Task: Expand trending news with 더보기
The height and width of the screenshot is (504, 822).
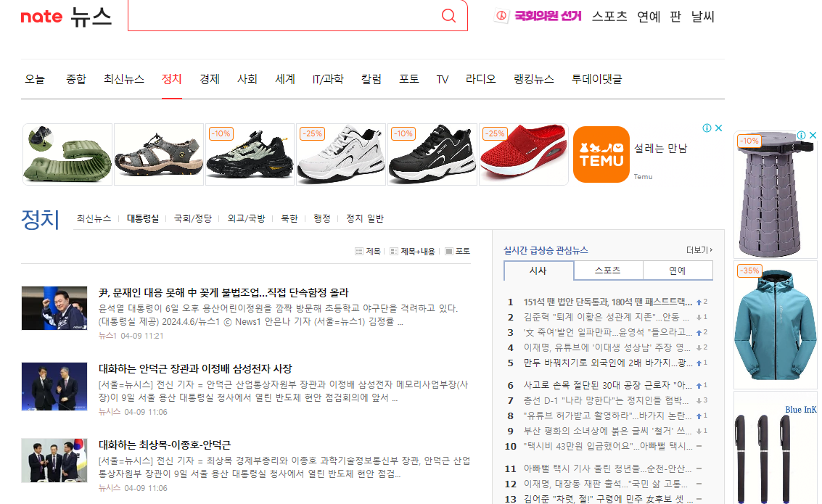Action: [x=699, y=250]
